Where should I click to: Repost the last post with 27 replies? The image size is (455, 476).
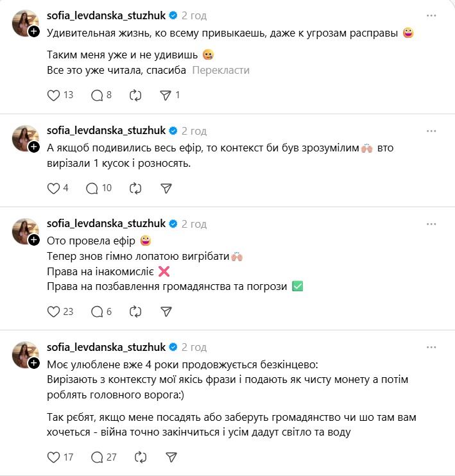pos(140,457)
